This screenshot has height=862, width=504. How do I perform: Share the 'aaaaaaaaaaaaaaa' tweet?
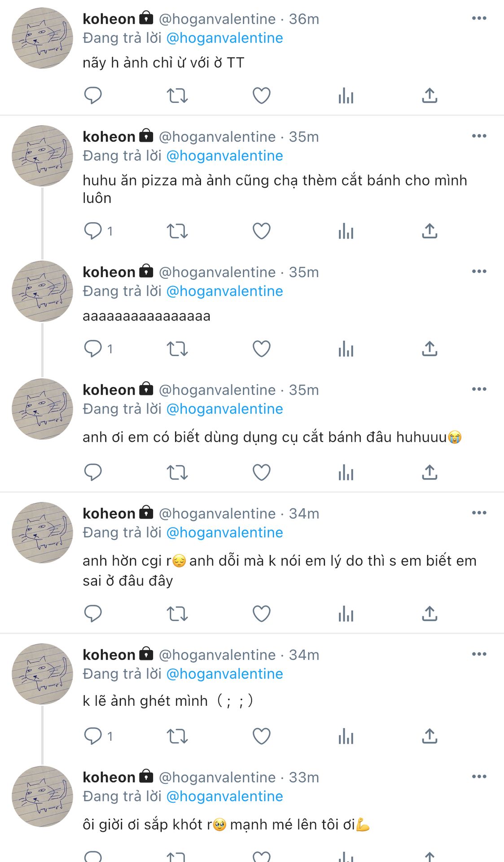tap(429, 349)
